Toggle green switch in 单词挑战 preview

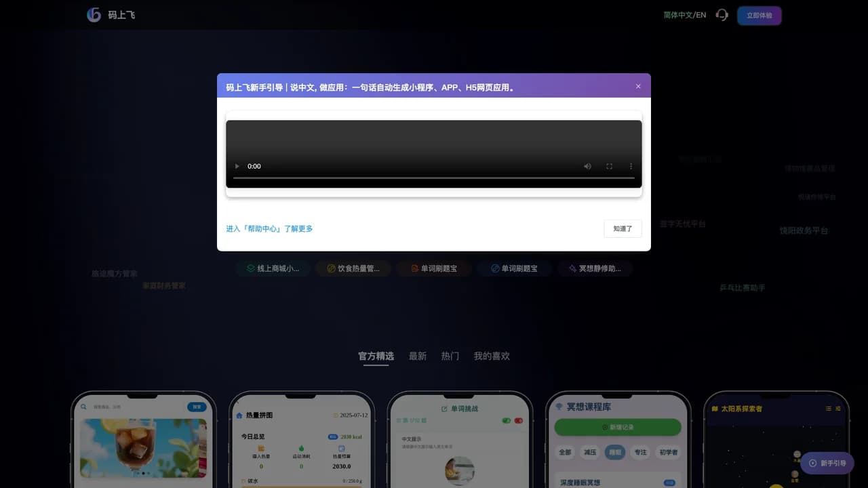[x=506, y=420]
